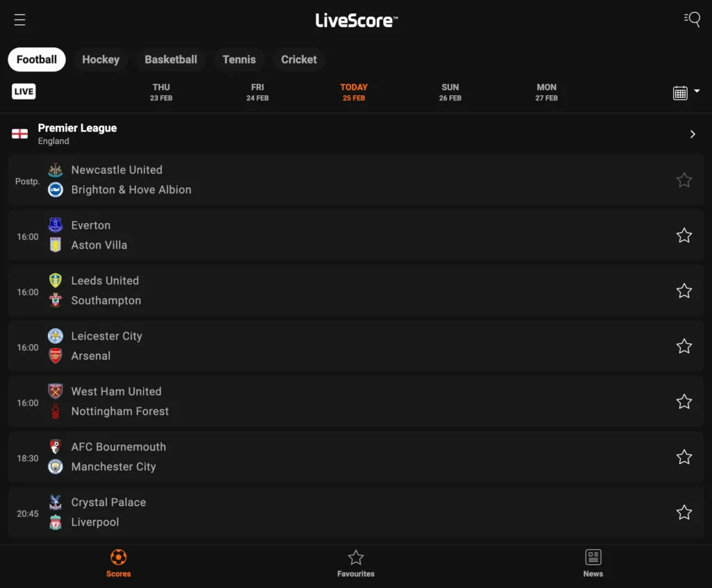Click the AFC Bournemouth crest
Image resolution: width=712 pixels, height=588 pixels.
click(x=56, y=447)
